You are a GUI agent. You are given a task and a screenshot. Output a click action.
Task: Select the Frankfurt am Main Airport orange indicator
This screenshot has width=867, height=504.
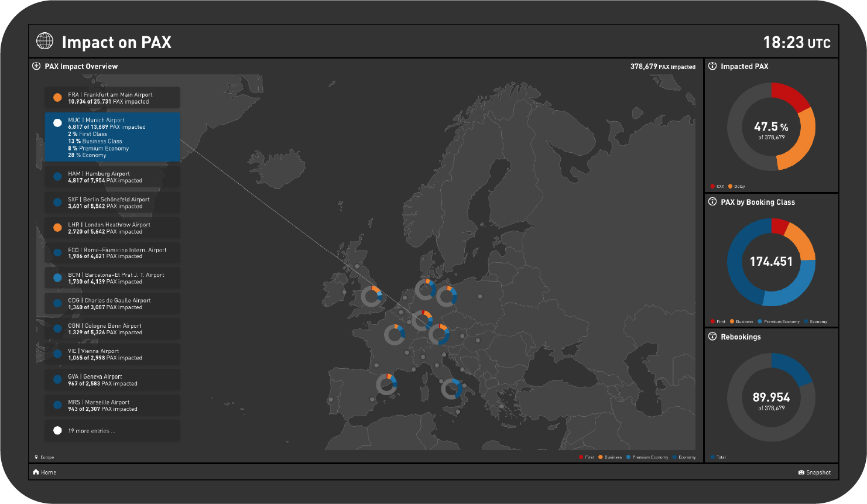tap(57, 98)
